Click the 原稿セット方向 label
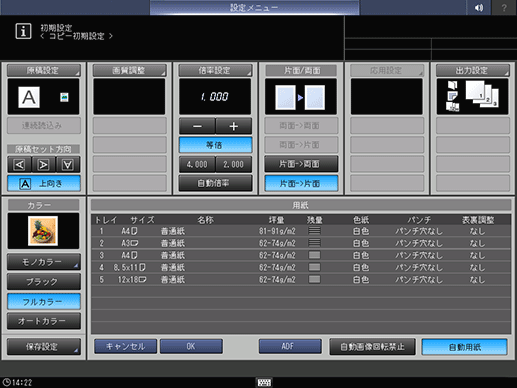Viewport: 517px width, 388px height. tap(44, 149)
